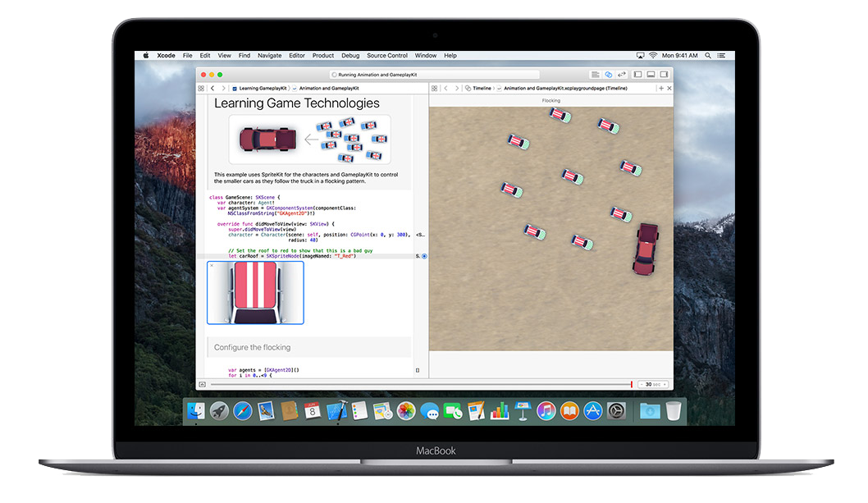Screen dimensions: 868x503
Task: Toggle inline result for carRoof line
Action: (x=425, y=256)
